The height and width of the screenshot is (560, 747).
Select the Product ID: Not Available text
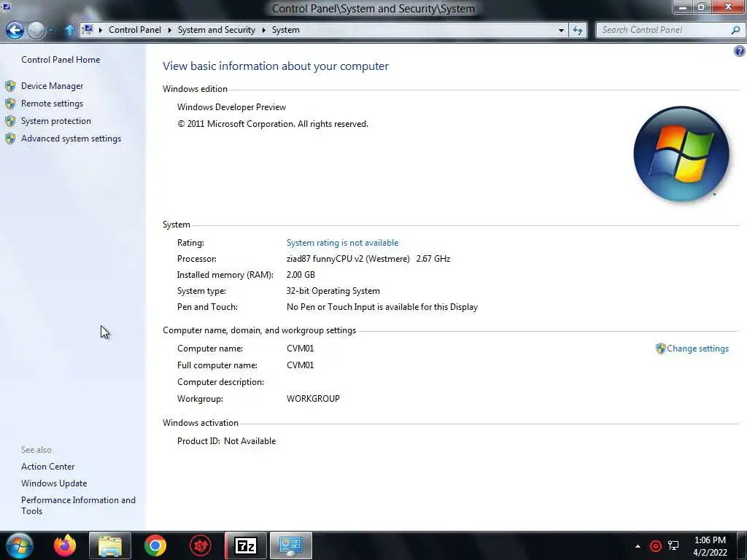[226, 441]
